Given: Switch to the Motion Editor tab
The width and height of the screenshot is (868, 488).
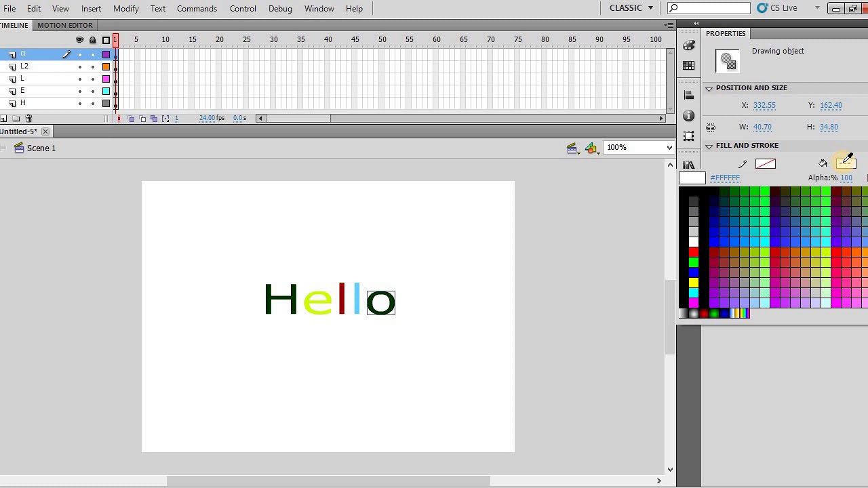Looking at the screenshot, I should [65, 25].
